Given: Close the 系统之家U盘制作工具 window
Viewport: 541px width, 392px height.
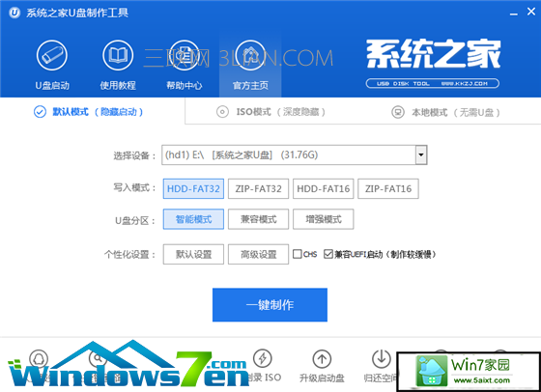Looking at the screenshot, I should [531, 12].
